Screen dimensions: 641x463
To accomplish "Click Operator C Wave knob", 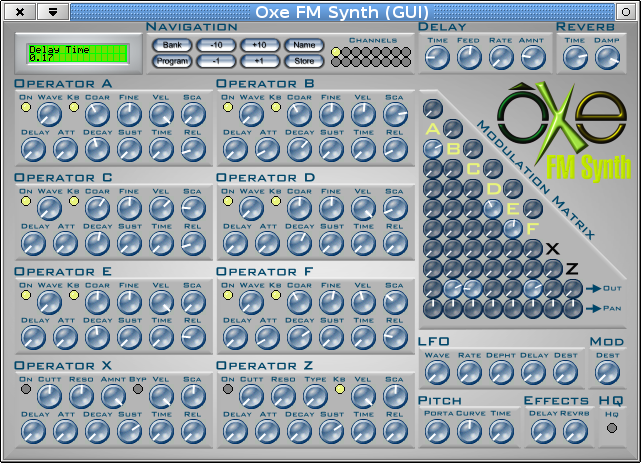I will (49, 208).
